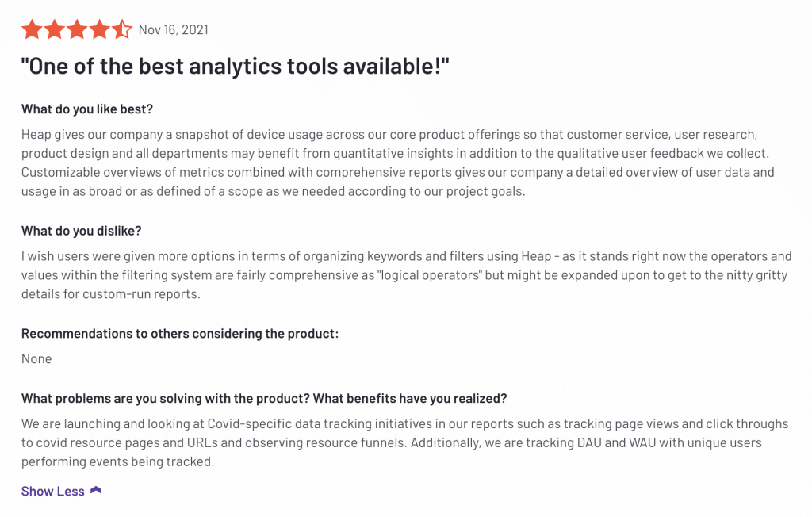Click the "What do you like best?" heading

(86, 109)
